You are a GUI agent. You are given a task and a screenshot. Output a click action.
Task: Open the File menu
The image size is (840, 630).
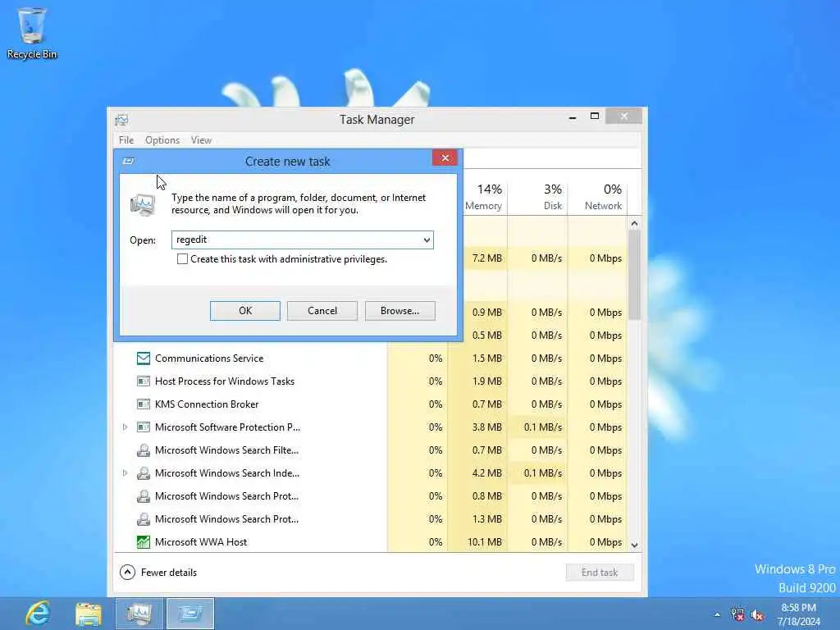tap(126, 140)
